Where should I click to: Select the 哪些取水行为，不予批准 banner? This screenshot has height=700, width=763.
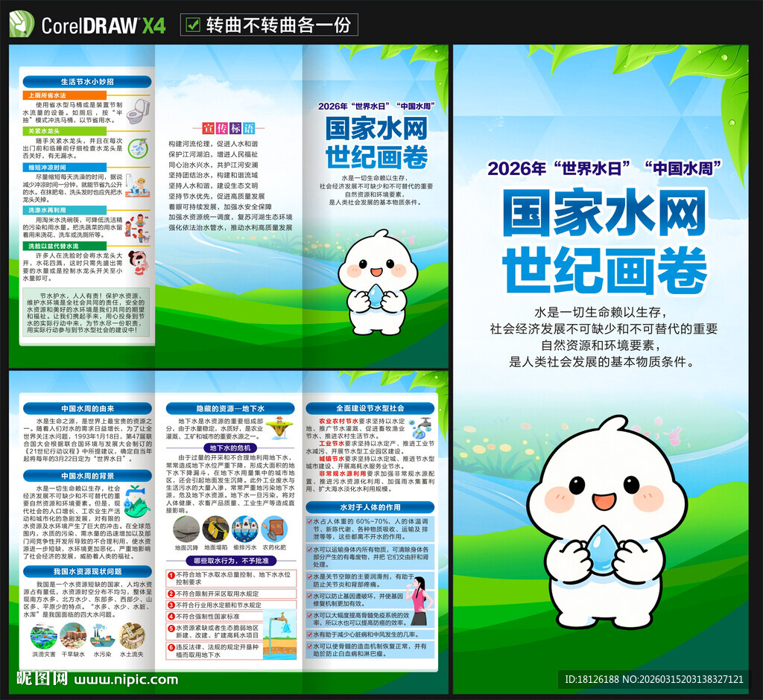click(231, 561)
